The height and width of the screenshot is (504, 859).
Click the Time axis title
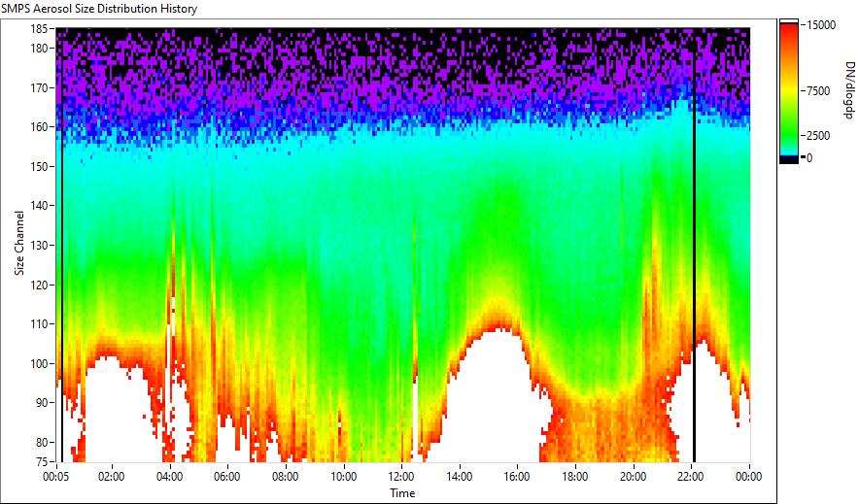[402, 493]
